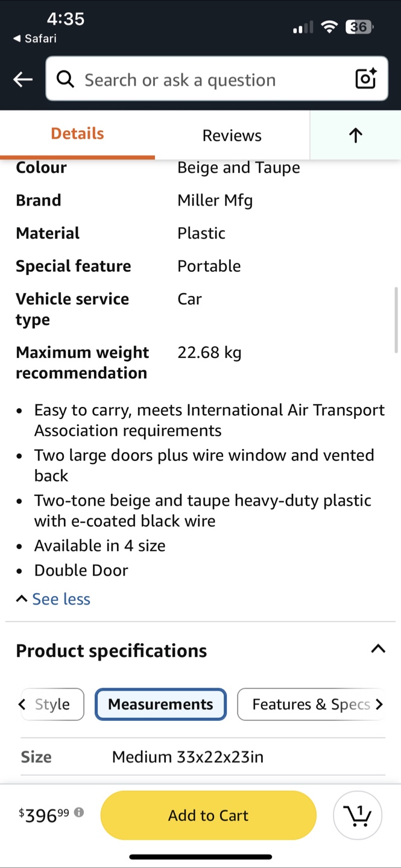Image resolution: width=401 pixels, height=868 pixels.
Task: Select the Details tab
Action: point(77,134)
